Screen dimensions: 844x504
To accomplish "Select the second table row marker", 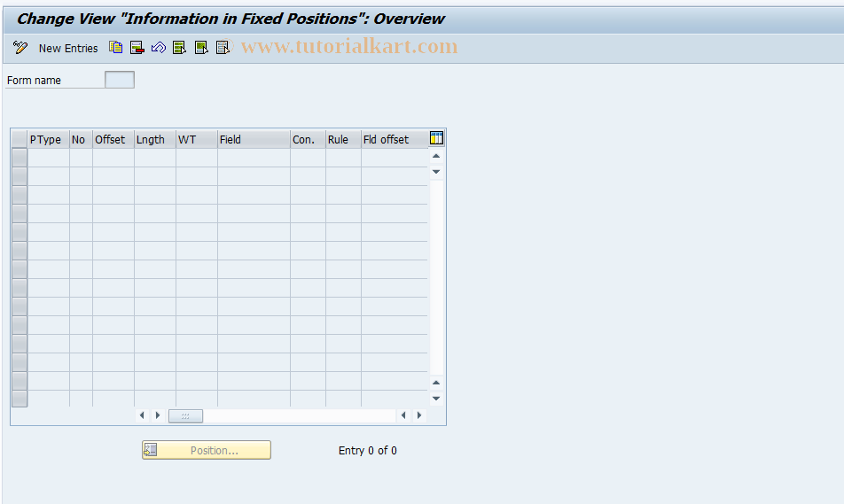I will (20, 176).
